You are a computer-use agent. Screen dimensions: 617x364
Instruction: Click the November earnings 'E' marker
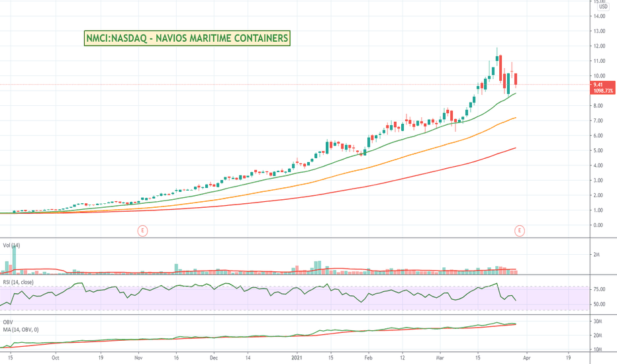point(142,230)
